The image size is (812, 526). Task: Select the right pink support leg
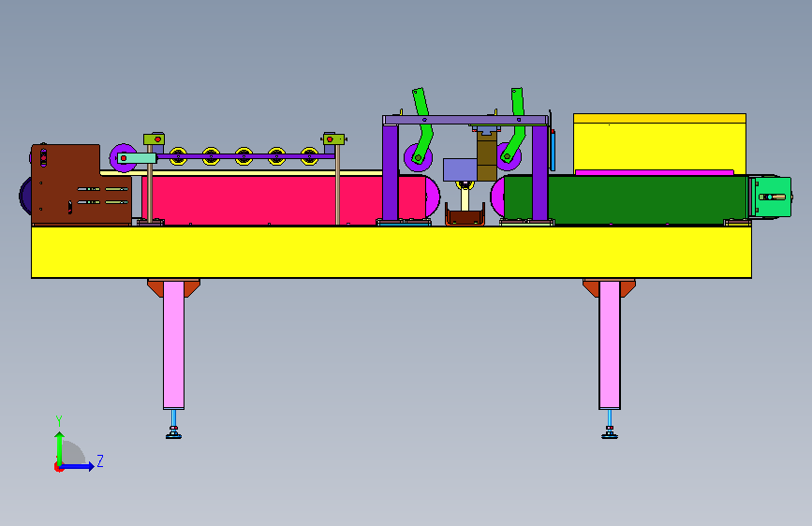pyautogui.click(x=610, y=344)
